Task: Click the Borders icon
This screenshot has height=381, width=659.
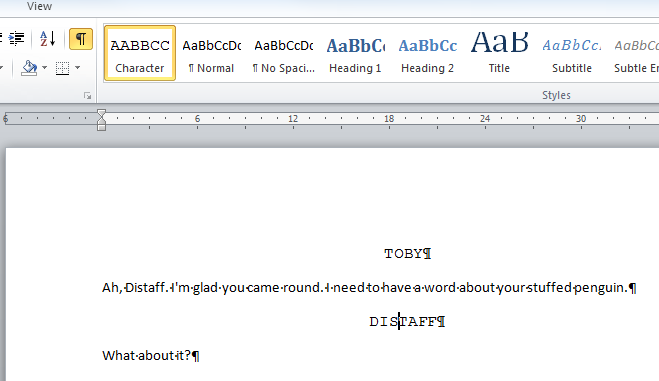Action: tap(62, 68)
